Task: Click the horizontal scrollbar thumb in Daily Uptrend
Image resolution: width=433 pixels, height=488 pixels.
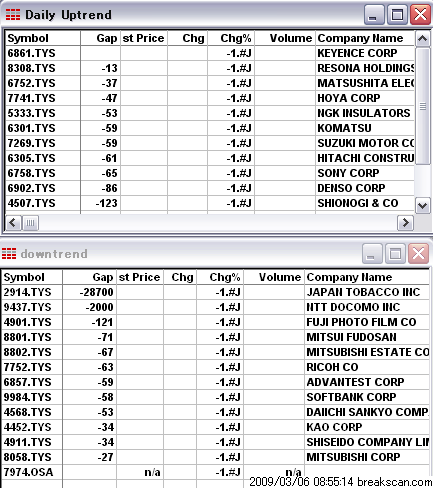Action: click(x=30, y=223)
